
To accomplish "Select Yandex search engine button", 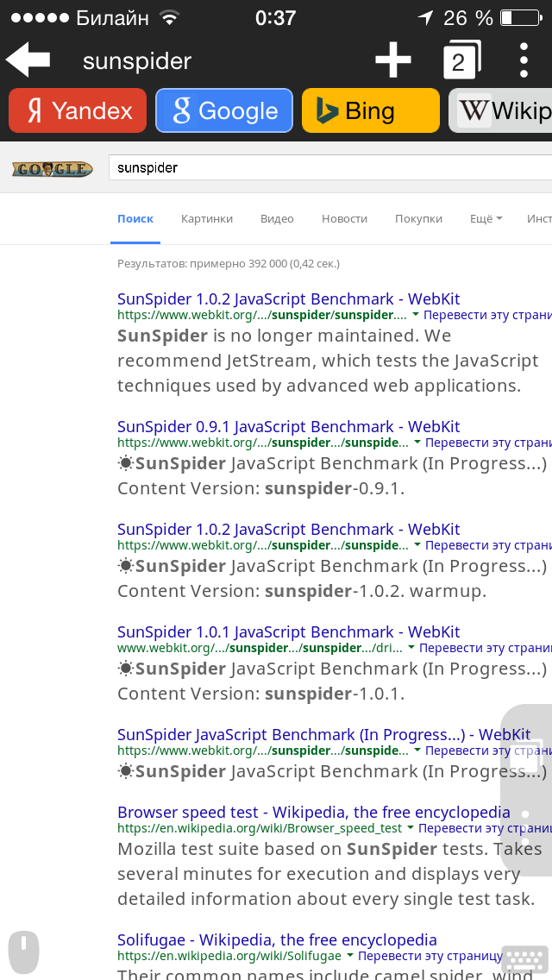I will 78,110.
